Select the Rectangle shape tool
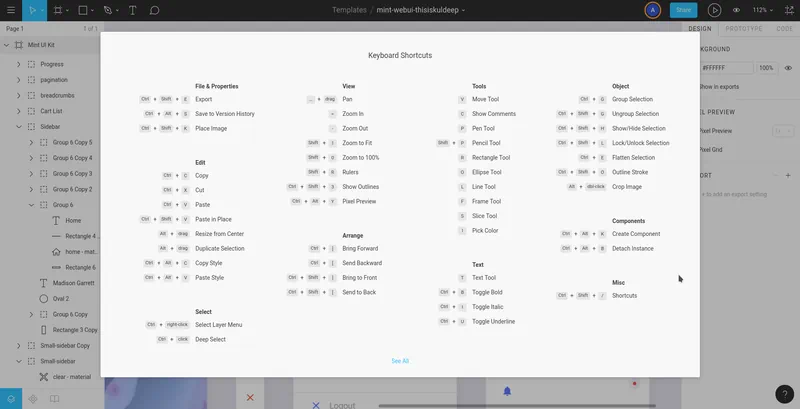Screen dimensions: 800x409 83,10
